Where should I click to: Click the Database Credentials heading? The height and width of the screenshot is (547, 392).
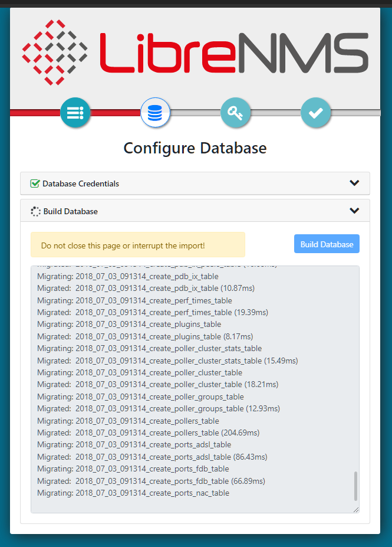(81, 184)
